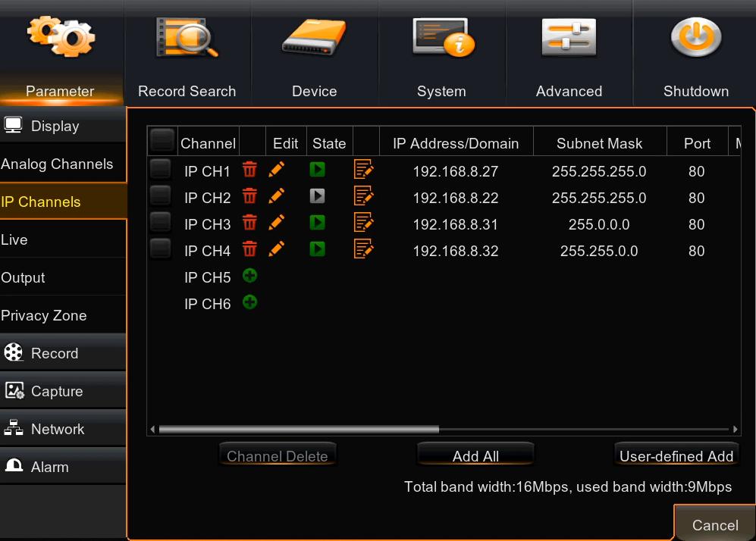This screenshot has width=756, height=541.
Task: Select the address 192.168.8.22
Action: [456, 198]
